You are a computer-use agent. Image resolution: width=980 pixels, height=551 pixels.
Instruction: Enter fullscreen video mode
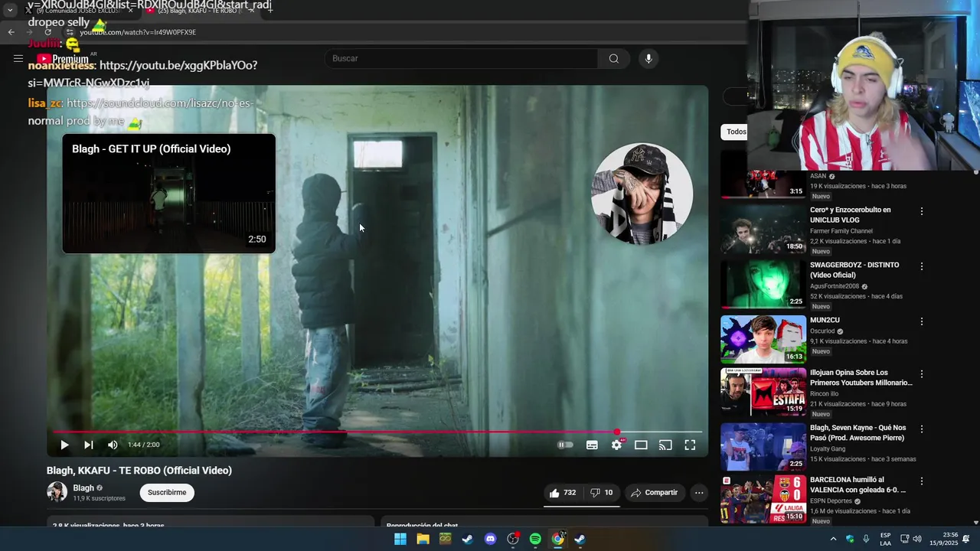coord(690,445)
